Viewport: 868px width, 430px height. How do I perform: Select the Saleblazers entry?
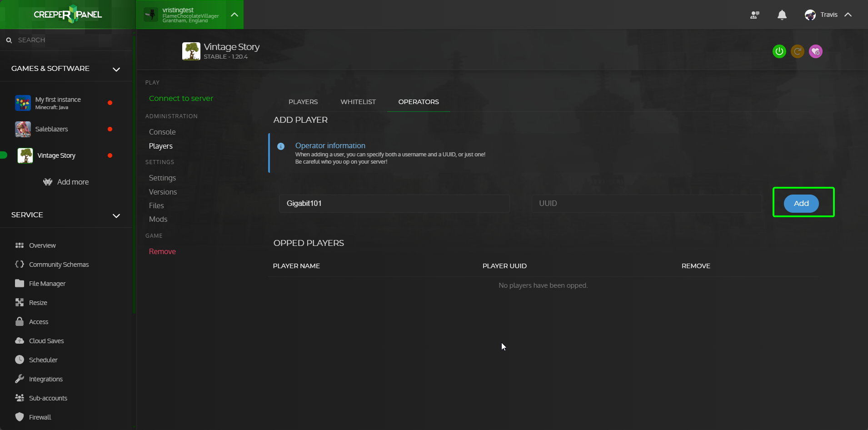[66, 129]
